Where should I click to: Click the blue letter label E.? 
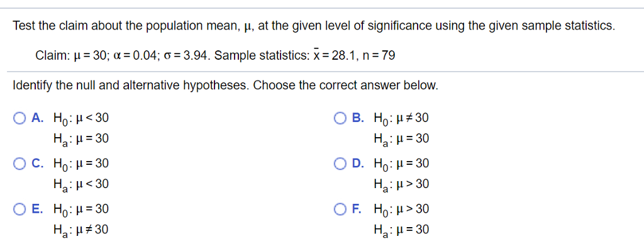point(37,209)
